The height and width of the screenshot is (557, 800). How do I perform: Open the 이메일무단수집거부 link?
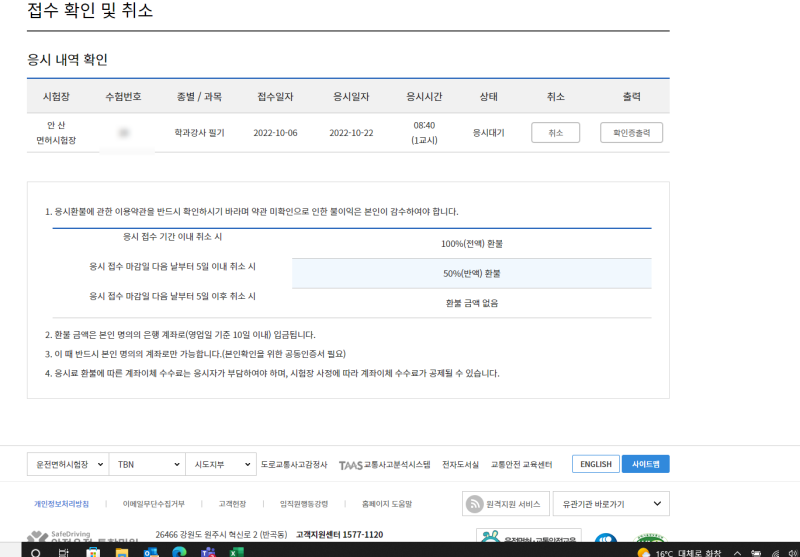[x=154, y=503]
